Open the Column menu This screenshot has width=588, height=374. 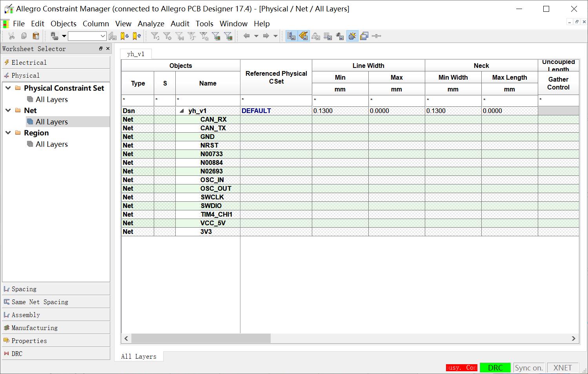click(x=96, y=24)
